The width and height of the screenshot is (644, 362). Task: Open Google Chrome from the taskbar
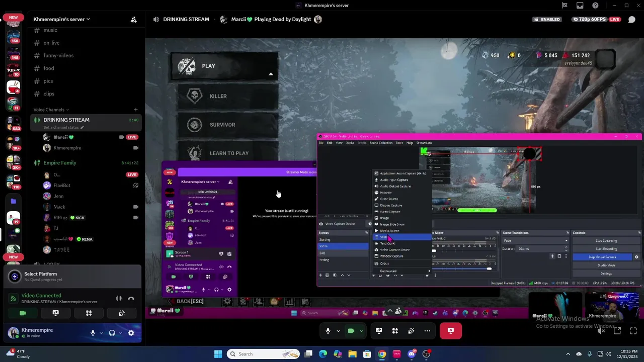coord(382,354)
